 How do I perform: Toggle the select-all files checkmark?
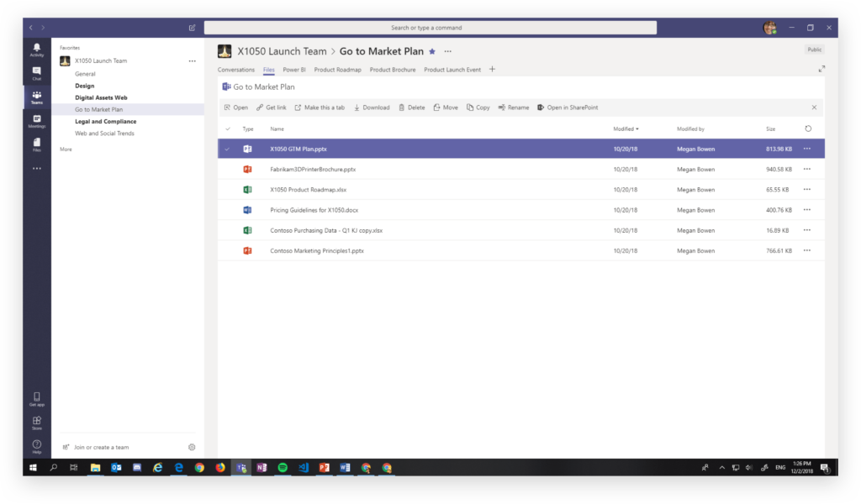(x=228, y=129)
